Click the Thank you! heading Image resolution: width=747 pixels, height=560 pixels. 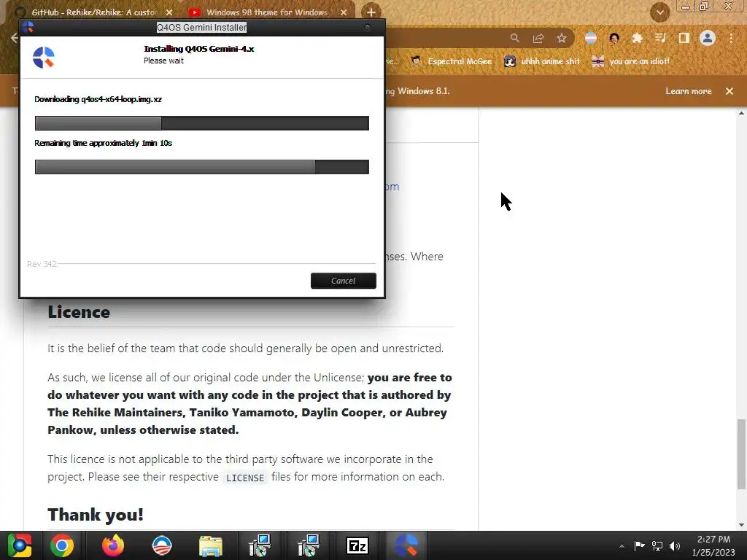[x=96, y=514]
